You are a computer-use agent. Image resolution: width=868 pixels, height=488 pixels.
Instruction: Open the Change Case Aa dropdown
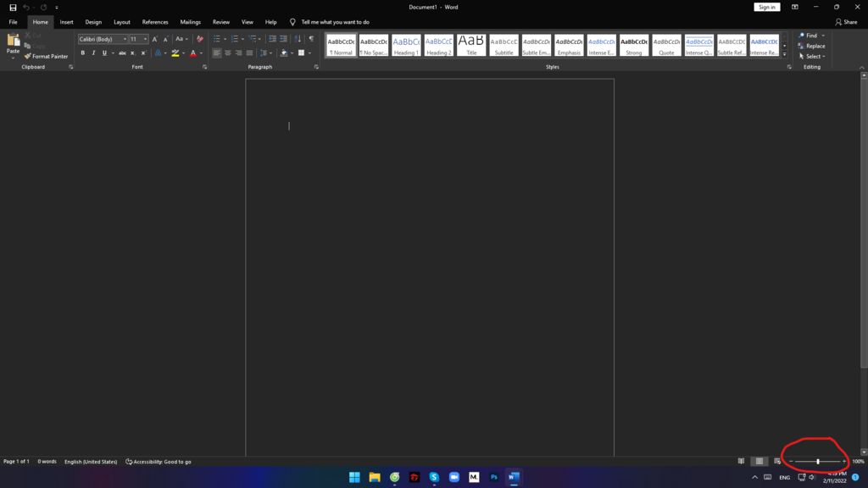tap(181, 39)
